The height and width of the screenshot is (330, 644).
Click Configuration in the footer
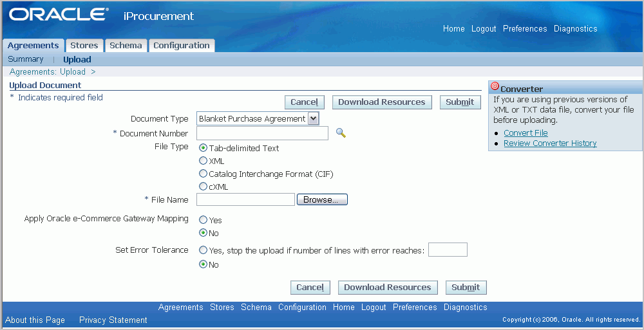[302, 307]
